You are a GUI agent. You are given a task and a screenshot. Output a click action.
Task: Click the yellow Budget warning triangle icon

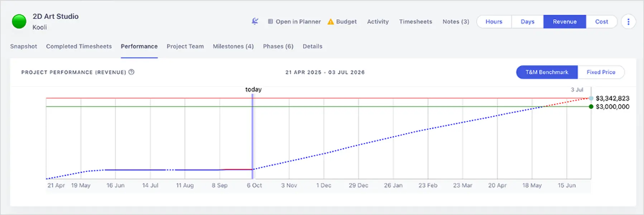(x=331, y=21)
